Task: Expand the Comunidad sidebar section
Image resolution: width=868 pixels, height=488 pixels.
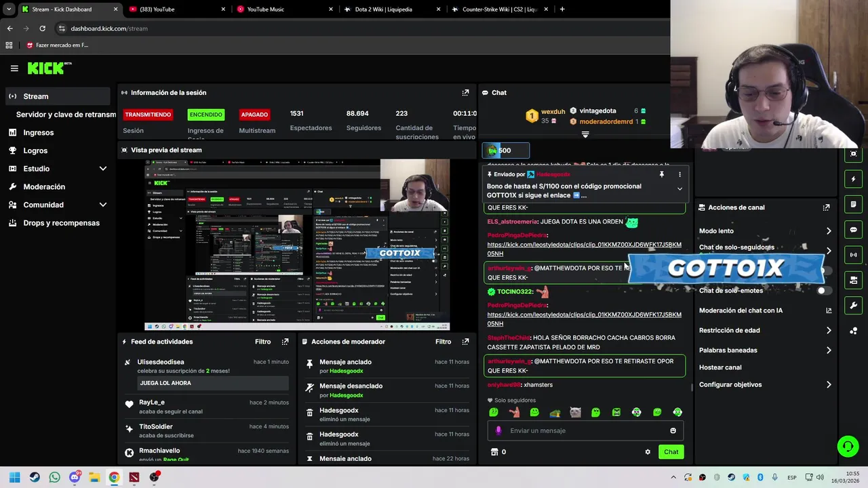Action: [103, 205]
